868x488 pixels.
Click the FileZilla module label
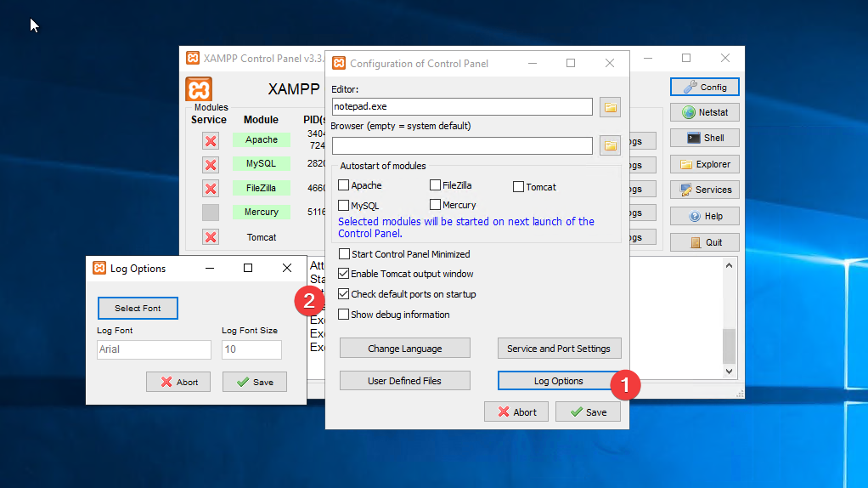[x=262, y=188]
